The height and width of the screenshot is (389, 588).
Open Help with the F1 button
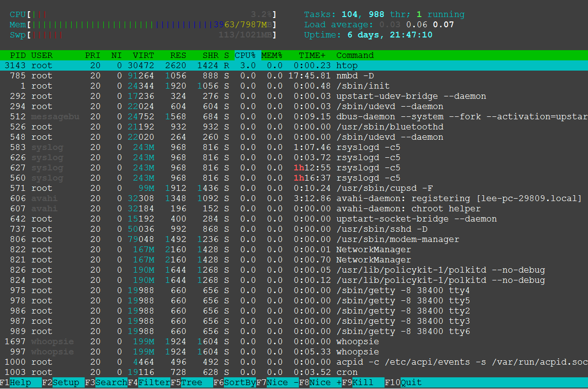tap(16, 383)
